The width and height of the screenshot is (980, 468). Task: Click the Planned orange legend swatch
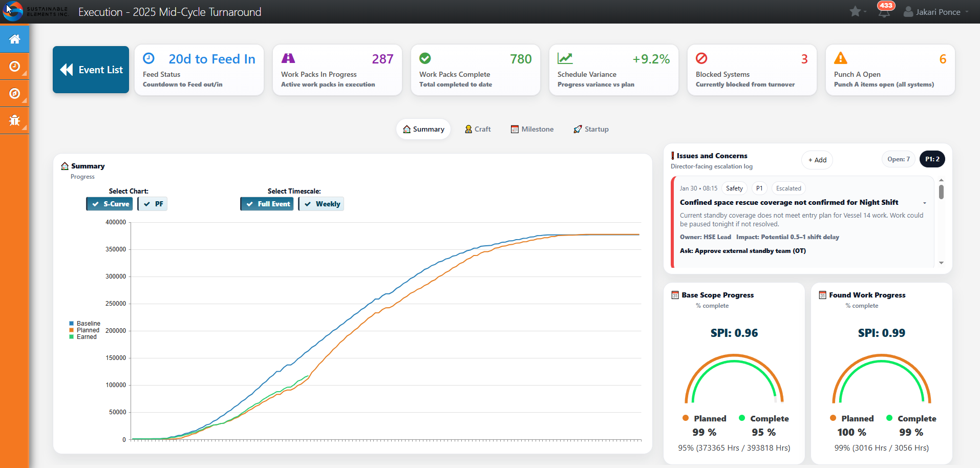pos(72,330)
